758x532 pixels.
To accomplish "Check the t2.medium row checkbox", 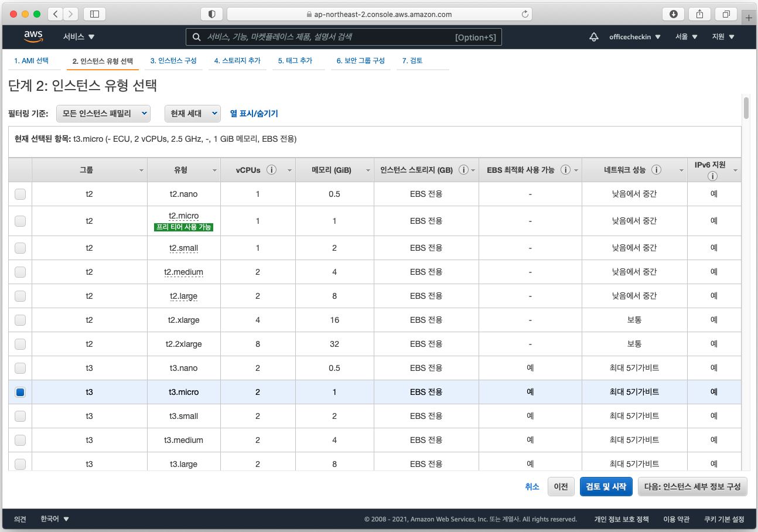I will 20,272.
